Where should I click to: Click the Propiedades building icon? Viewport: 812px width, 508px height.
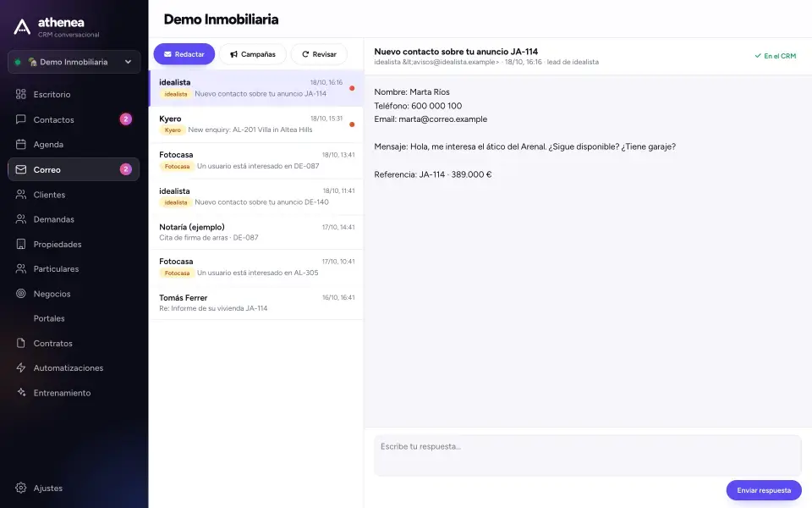20,244
